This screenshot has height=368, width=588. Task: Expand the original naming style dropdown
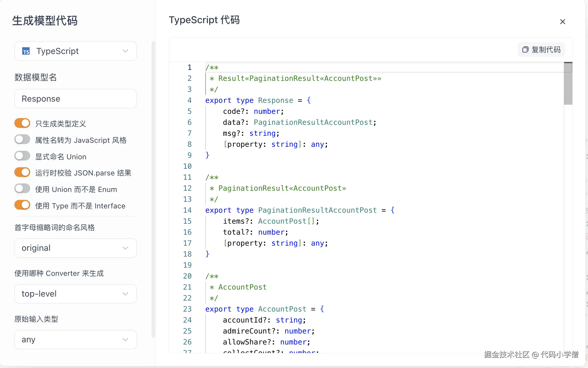tap(76, 248)
